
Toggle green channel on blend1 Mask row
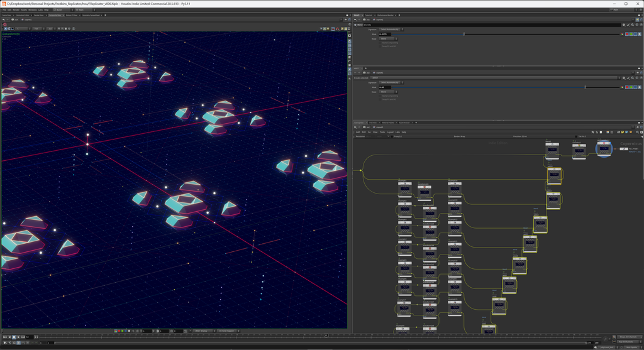point(631,34)
